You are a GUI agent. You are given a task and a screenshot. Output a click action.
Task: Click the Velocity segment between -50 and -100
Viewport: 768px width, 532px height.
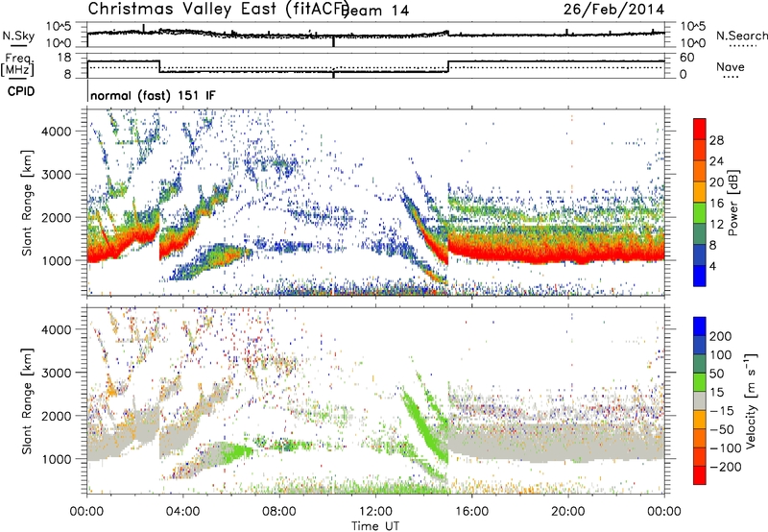click(700, 438)
